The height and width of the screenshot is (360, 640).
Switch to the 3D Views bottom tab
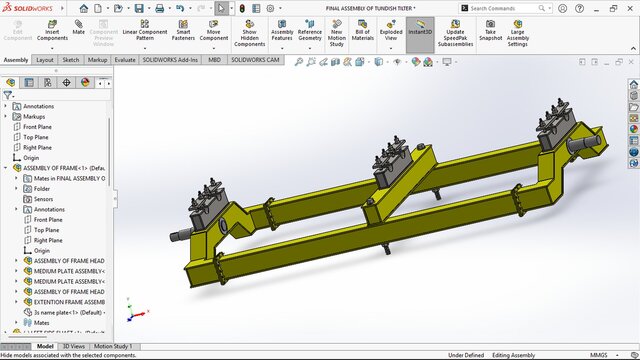pos(74,347)
